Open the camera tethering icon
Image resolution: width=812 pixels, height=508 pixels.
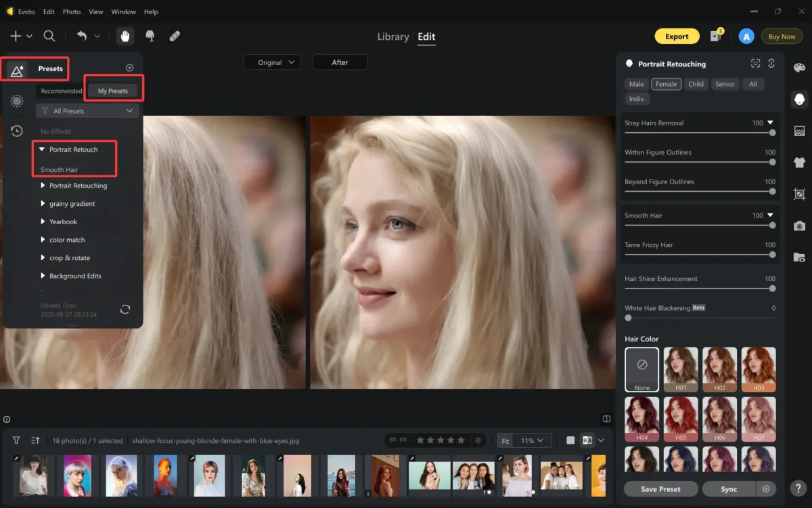coord(799,226)
